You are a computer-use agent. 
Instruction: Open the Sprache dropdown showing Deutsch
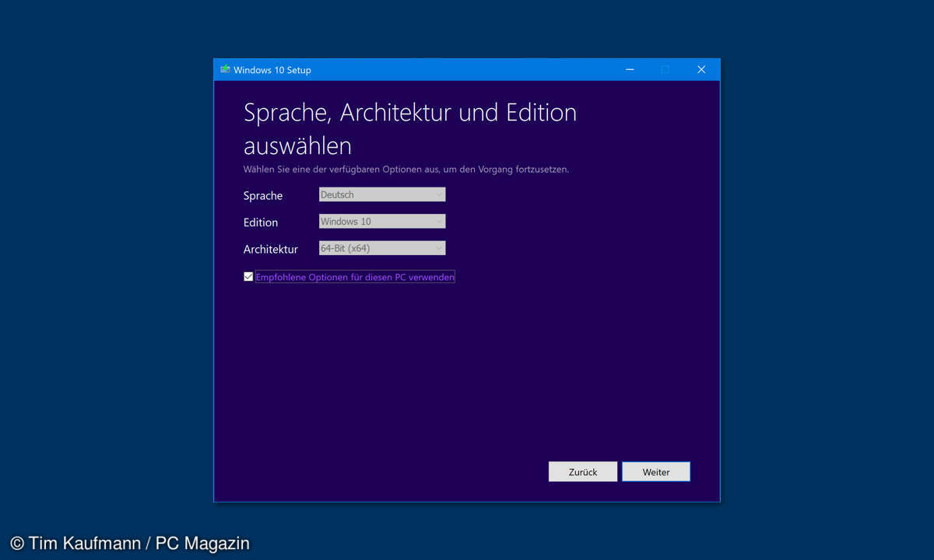pyautogui.click(x=382, y=194)
